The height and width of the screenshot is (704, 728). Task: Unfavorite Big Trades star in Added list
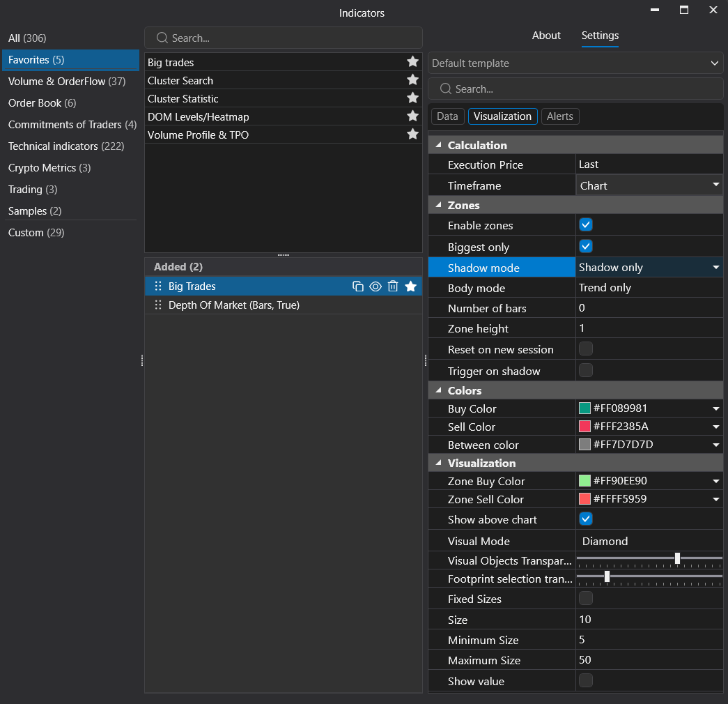410,286
